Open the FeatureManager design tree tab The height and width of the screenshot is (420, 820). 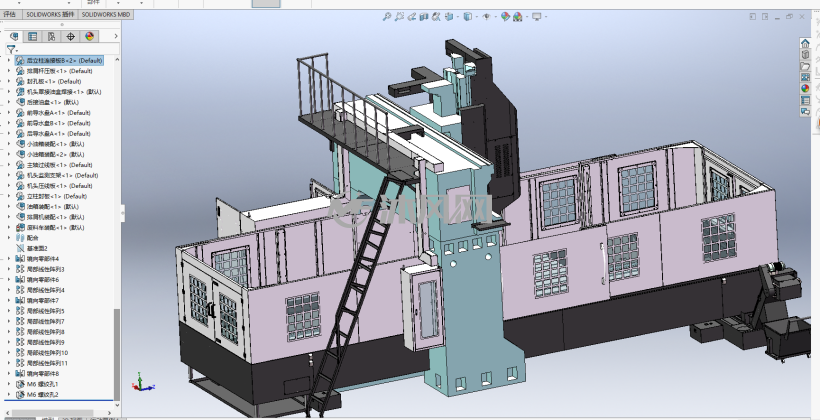point(14,36)
